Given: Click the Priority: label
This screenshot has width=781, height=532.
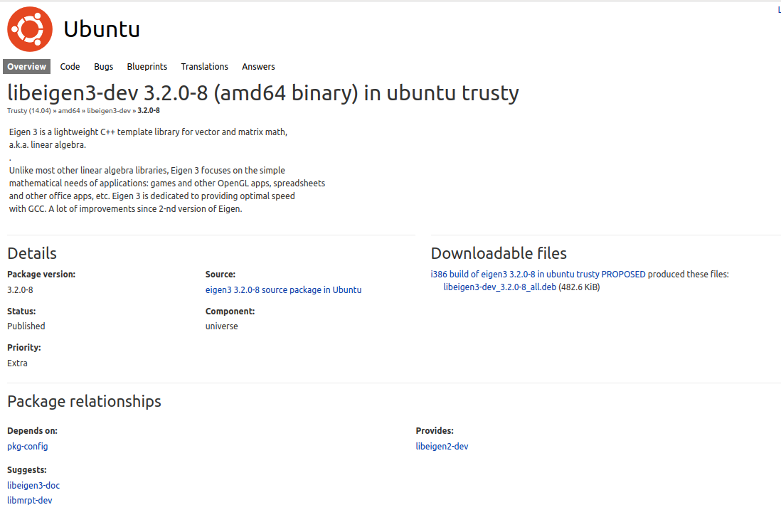Looking at the screenshot, I should coord(24,348).
